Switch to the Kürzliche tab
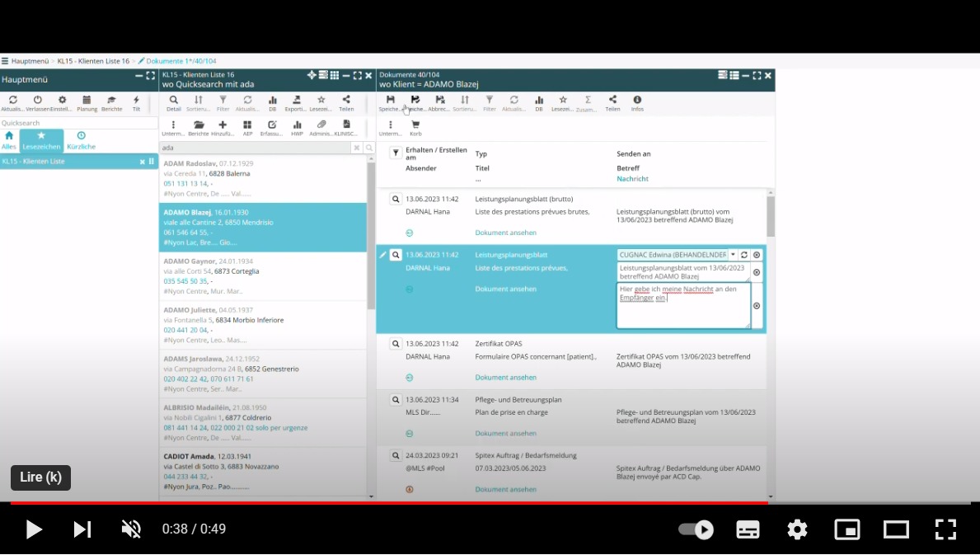 81,140
